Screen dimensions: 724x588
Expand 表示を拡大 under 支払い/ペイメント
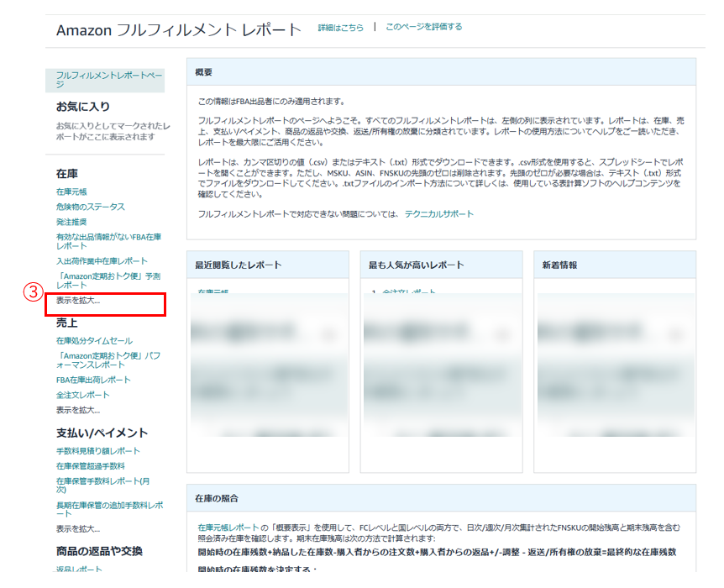click(78, 529)
